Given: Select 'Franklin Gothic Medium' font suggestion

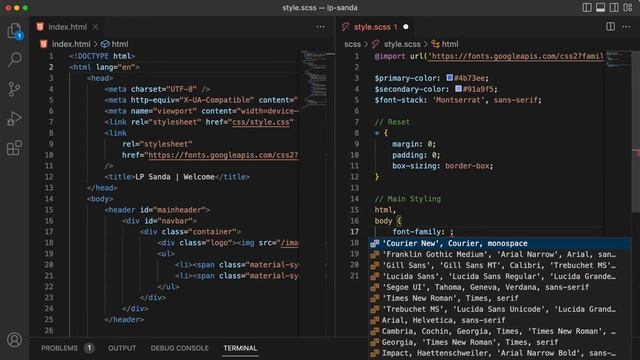Looking at the screenshot, I should tap(500, 254).
